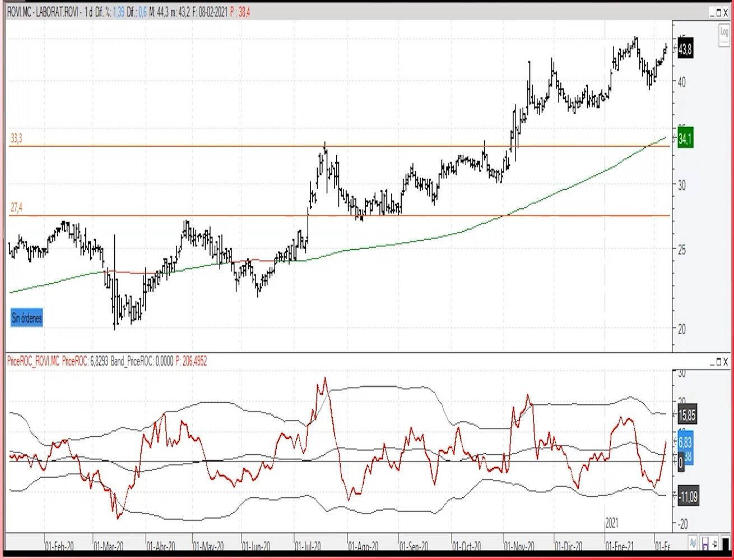
Task: Click the zigzag chart icon beside the time axis
Action: pos(694,543)
